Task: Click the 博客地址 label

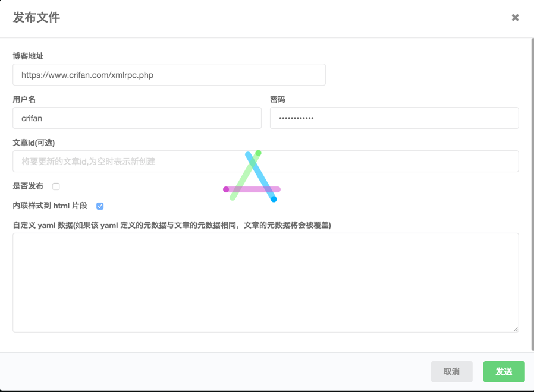Action: pyautogui.click(x=28, y=56)
